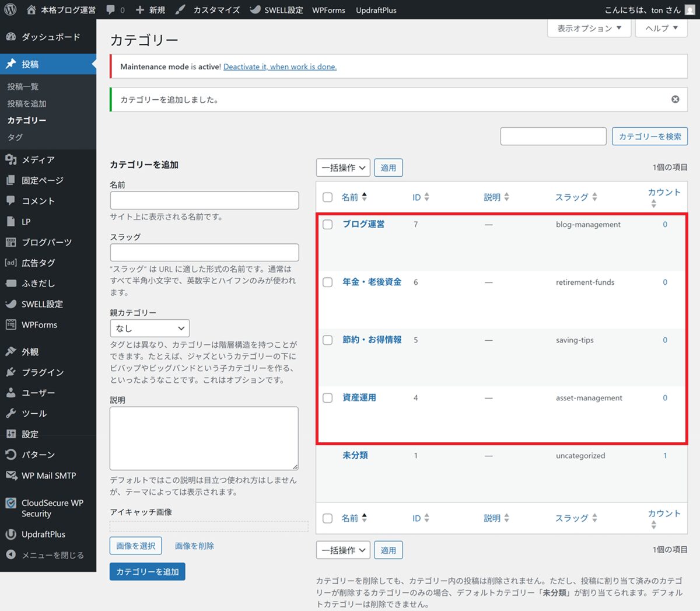700x611 pixels.
Task: Dismiss the category added notice
Action: coord(675,99)
